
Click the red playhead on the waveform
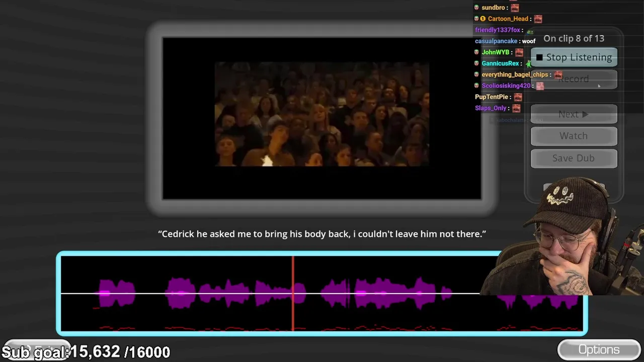pos(293,293)
